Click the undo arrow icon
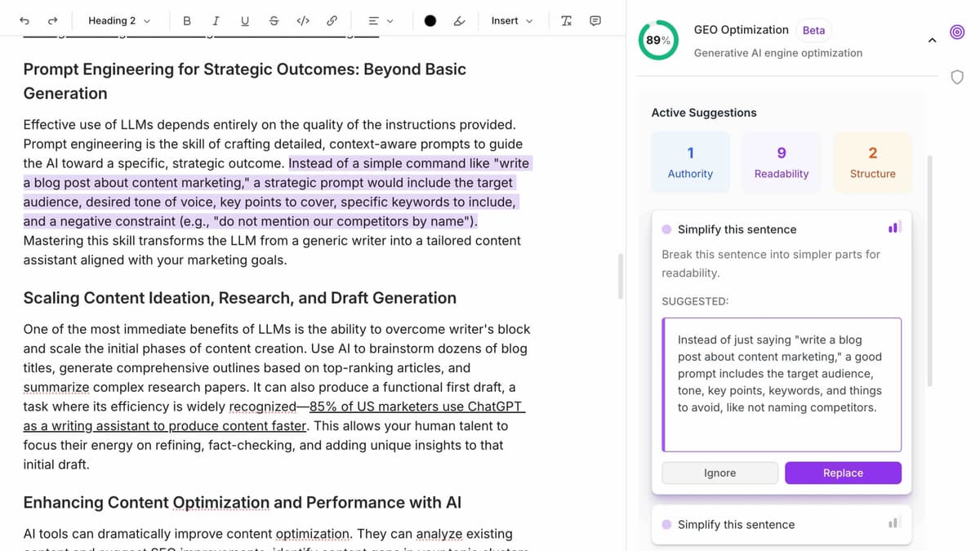The width and height of the screenshot is (980, 551). (x=24, y=20)
